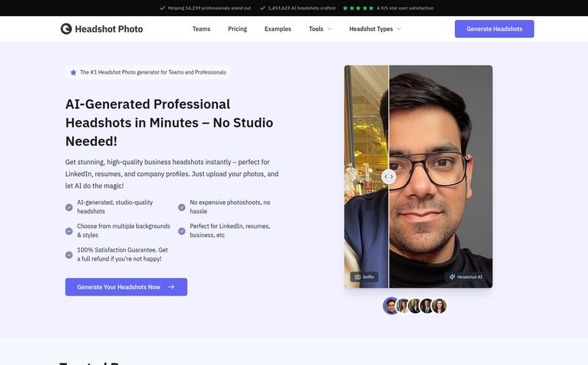Image resolution: width=588 pixels, height=365 pixels.
Task: Click the 4.9/5 star user satisfaction text
Action: pos(405,8)
